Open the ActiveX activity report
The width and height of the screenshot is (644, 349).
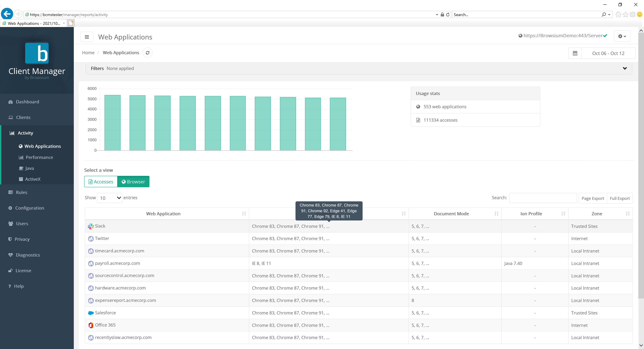click(33, 179)
